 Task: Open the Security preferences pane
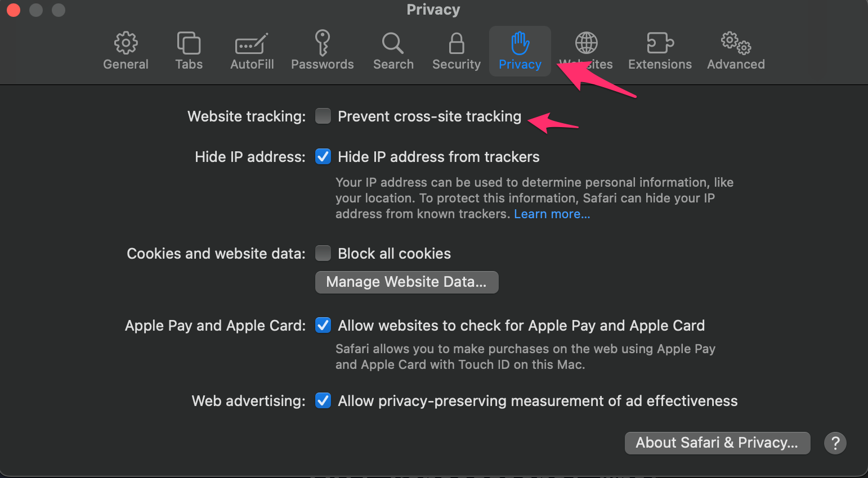456,51
